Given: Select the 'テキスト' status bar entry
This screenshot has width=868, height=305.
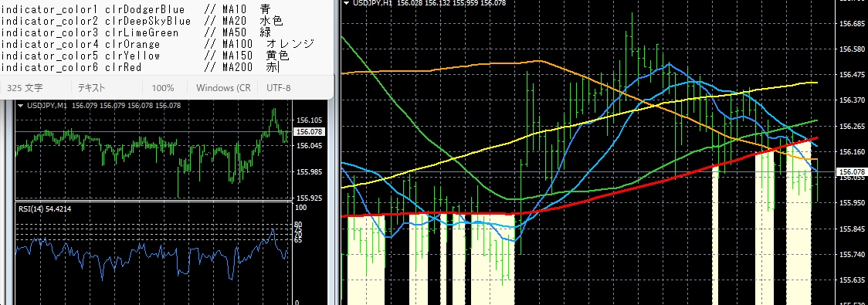Looking at the screenshot, I should [91, 88].
